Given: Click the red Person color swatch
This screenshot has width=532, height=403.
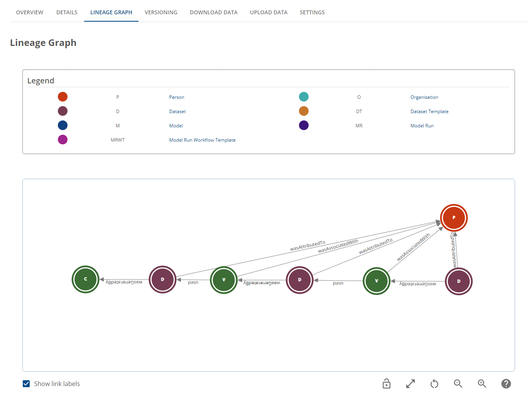Looking at the screenshot, I should (62, 97).
